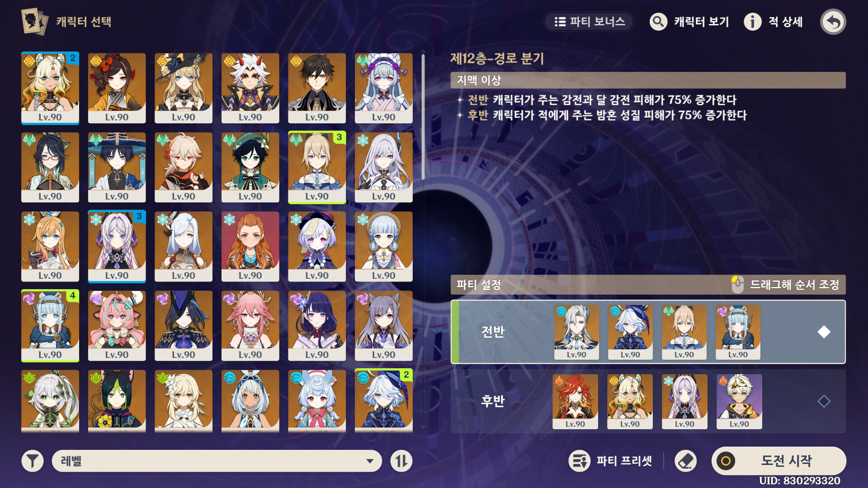The image size is (868, 488).
Task: Select the 전반 party row diamond
Action: (824, 332)
